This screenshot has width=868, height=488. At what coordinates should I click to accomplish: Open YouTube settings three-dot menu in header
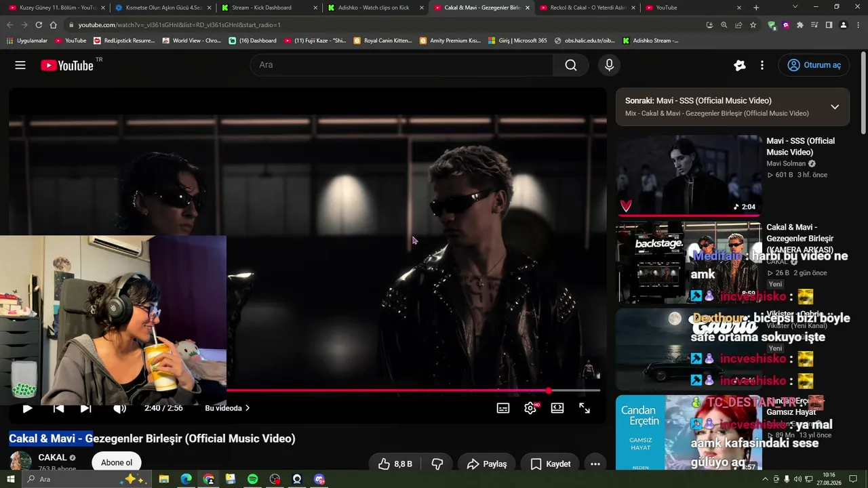coord(762,65)
